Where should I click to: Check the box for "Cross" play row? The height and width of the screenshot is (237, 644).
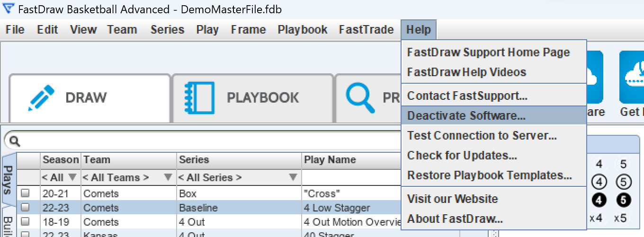[25, 193]
